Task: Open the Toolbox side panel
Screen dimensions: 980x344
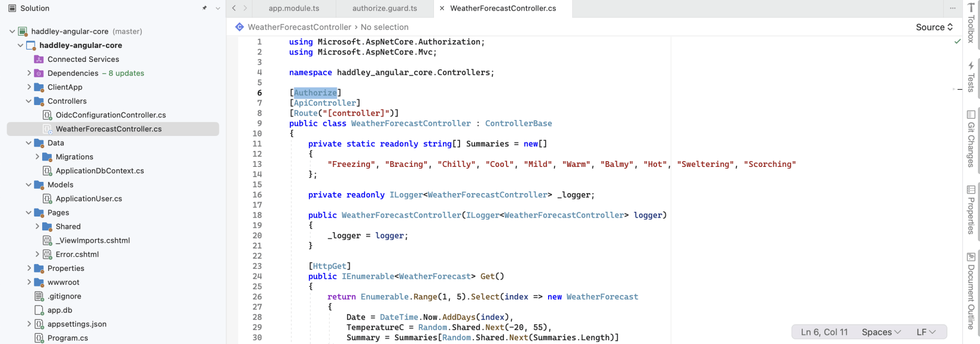Action: [x=971, y=22]
